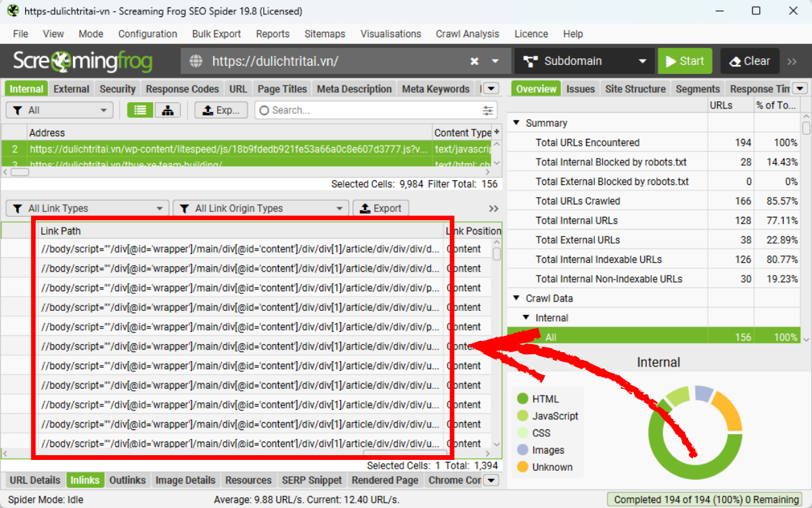The image size is (812, 508).
Task: Open the All Link Types dropdown
Action: coord(87,208)
